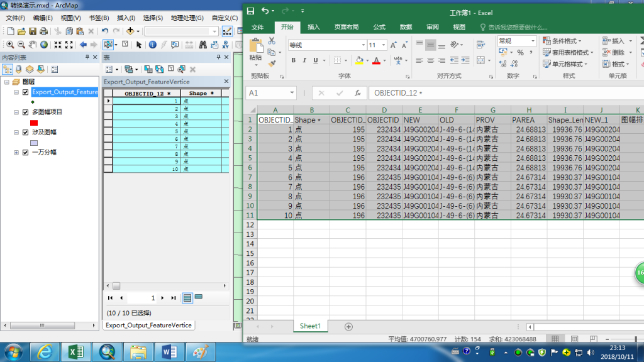Click the record number field in ArcMap table

[x=142, y=298]
